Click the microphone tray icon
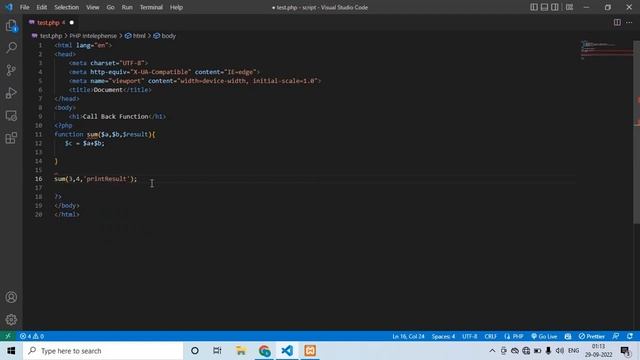 (548, 351)
